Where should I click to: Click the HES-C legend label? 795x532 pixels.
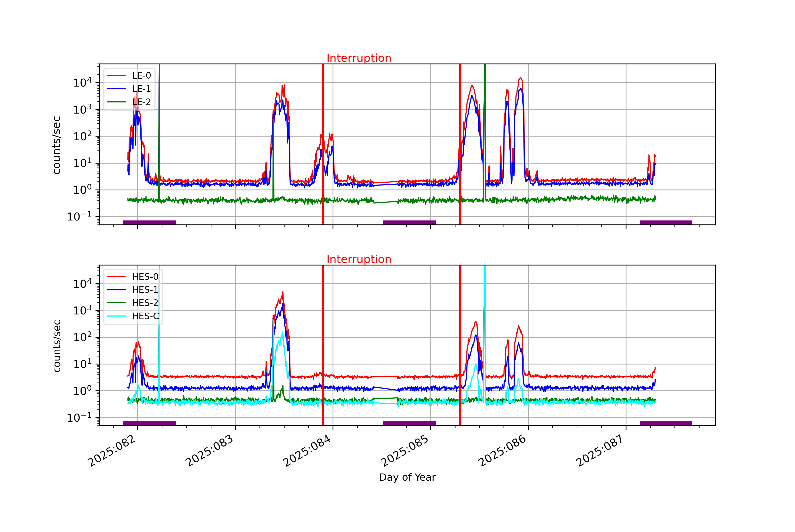click(145, 316)
